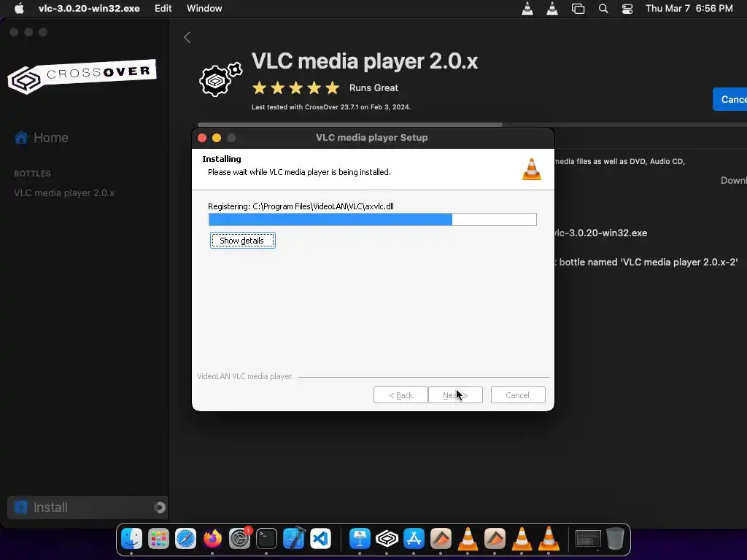Open App Store from the Dock
This screenshot has width=747, height=560.
[414, 539]
